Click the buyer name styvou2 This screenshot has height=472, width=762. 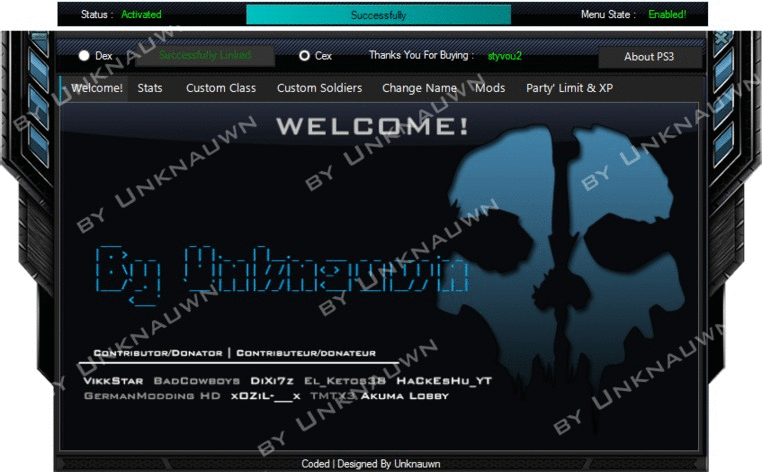[x=504, y=56]
